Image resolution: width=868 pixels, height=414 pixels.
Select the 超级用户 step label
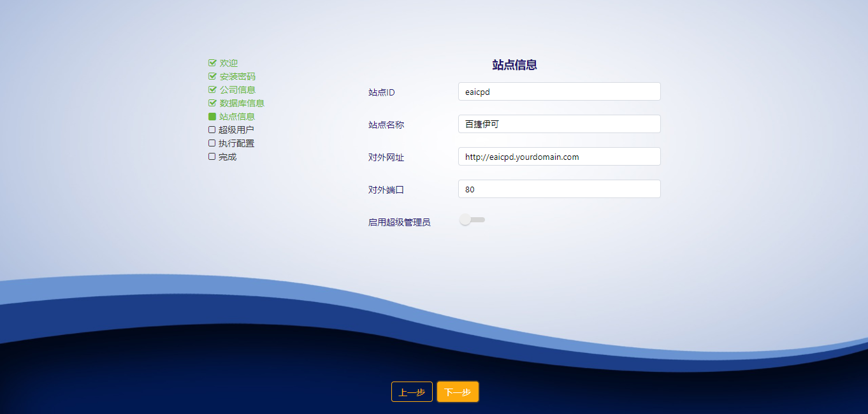point(236,130)
